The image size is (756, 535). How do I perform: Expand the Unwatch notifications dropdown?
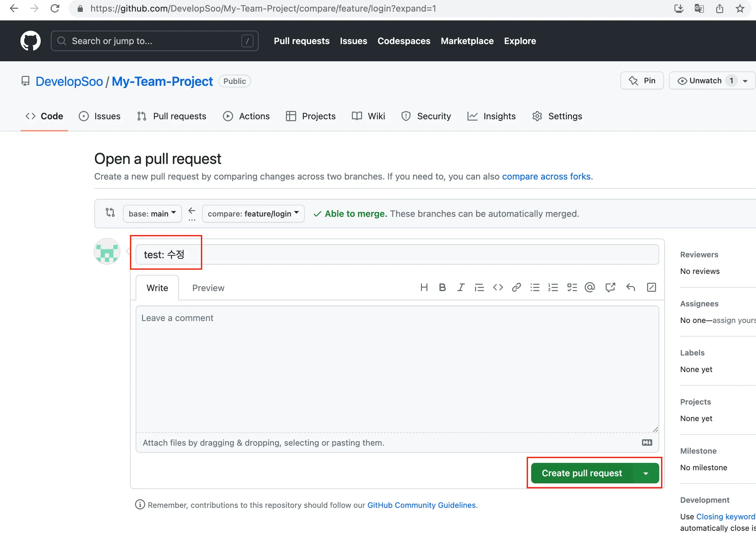(x=745, y=81)
